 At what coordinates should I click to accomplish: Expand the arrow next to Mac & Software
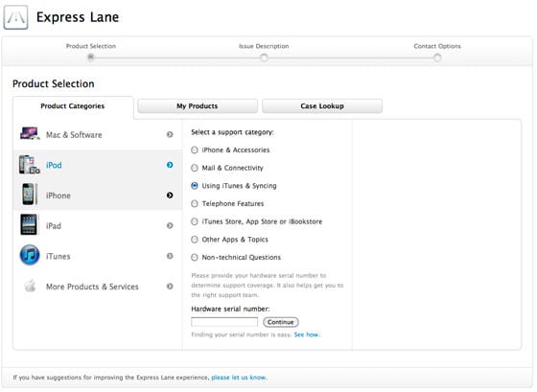click(x=170, y=134)
